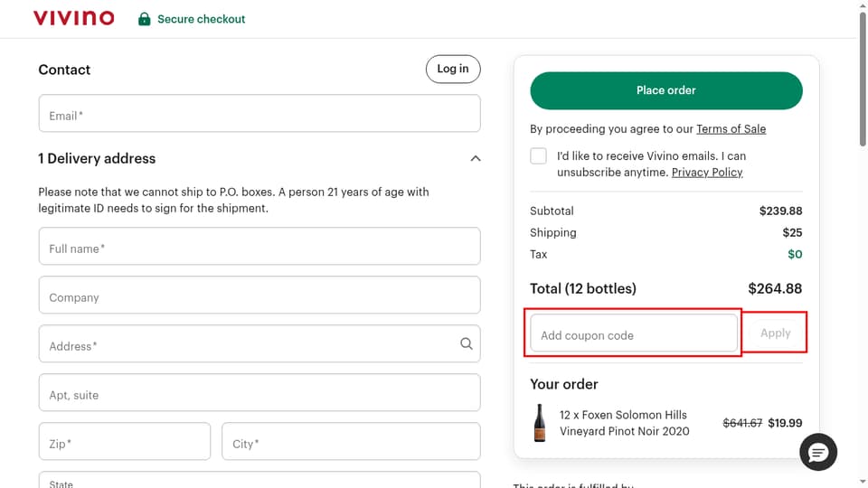Viewport: 868px width, 488px height.
Task: Click the Tax value $0
Action: tap(795, 254)
